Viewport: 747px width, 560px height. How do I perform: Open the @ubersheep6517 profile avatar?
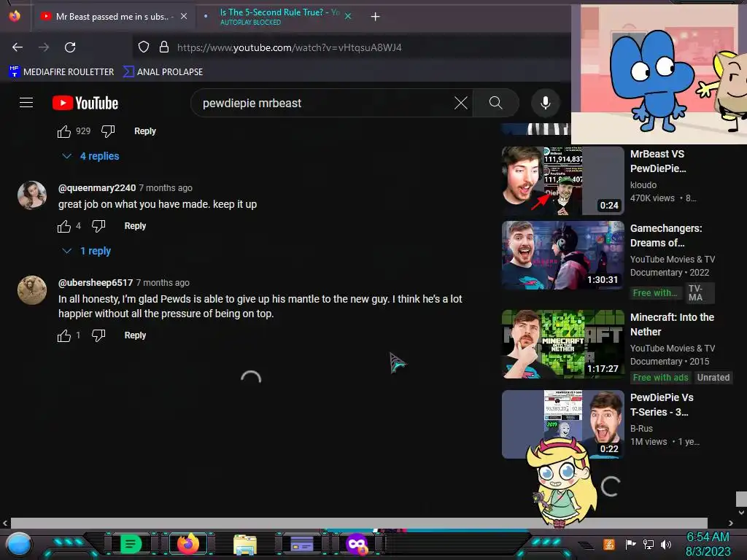point(32,290)
